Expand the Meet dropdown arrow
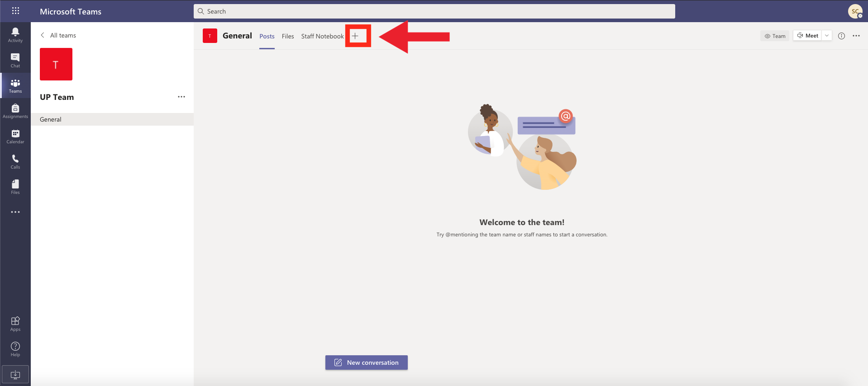The height and width of the screenshot is (386, 868). pyautogui.click(x=827, y=36)
